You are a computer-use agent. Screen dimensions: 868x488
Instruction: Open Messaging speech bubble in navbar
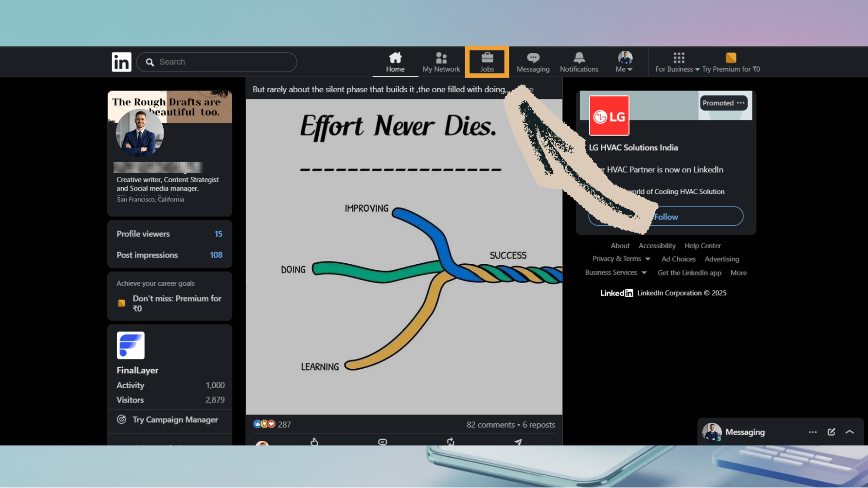click(533, 58)
